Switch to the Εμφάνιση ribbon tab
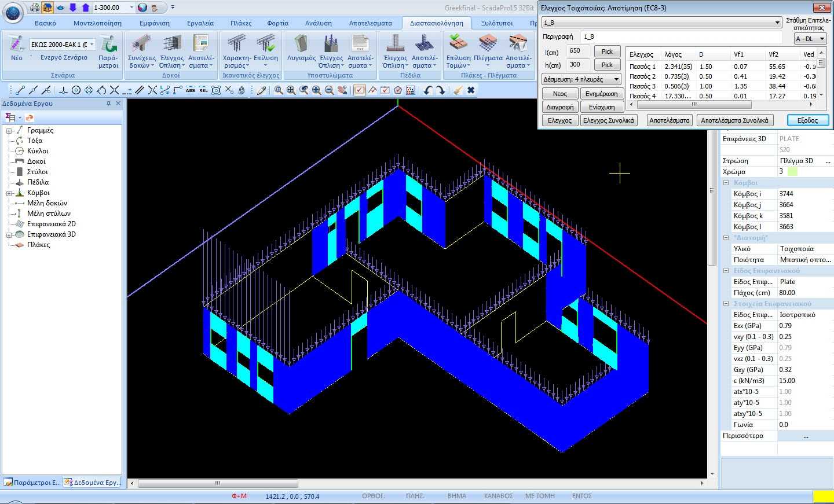The height and width of the screenshot is (504, 834). tap(155, 23)
